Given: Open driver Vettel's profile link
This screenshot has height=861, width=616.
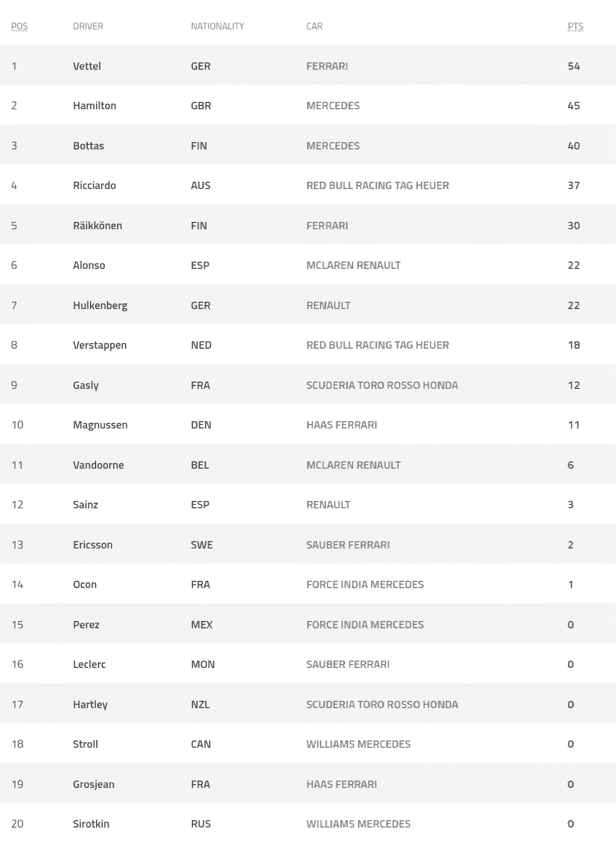Looking at the screenshot, I should [87, 66].
